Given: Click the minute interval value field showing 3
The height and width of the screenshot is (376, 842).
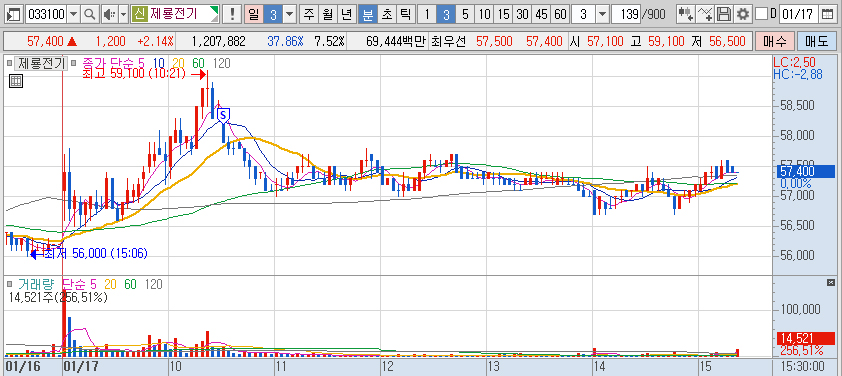Looking at the screenshot, I should [x=583, y=15].
